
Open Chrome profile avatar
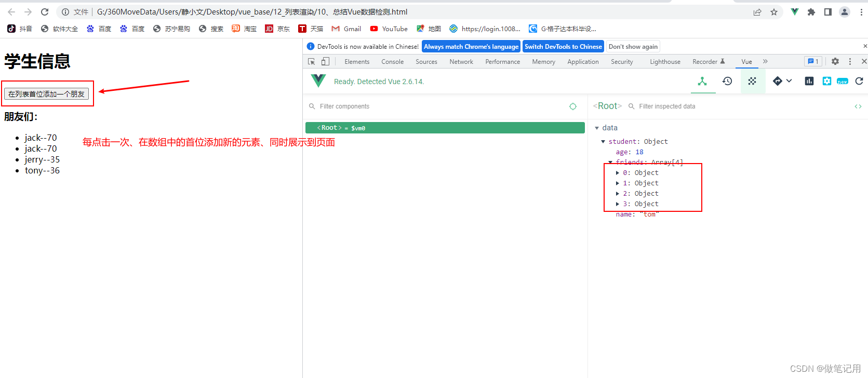click(845, 12)
